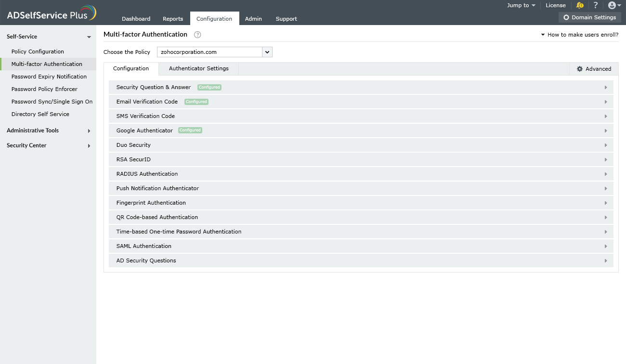Open the top bar help question mark
This screenshot has width=626, height=364.
pyautogui.click(x=596, y=5)
